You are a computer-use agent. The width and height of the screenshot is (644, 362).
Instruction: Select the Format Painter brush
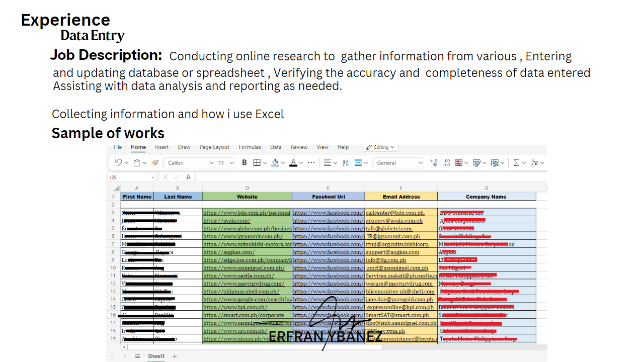click(x=155, y=162)
